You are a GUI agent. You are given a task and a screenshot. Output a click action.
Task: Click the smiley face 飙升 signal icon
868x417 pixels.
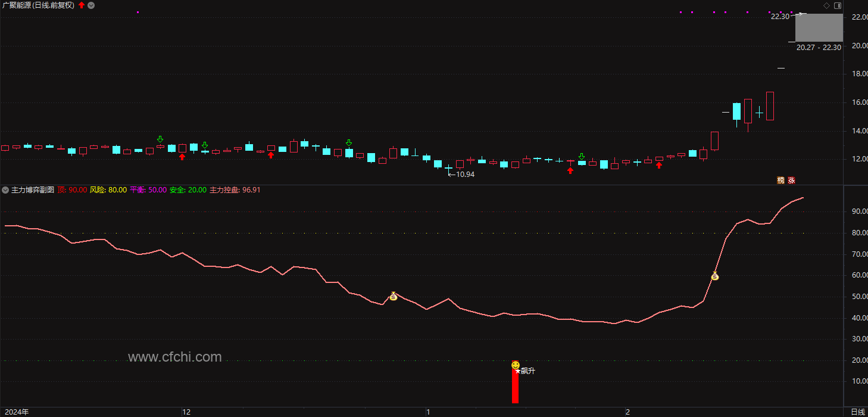coord(516,365)
